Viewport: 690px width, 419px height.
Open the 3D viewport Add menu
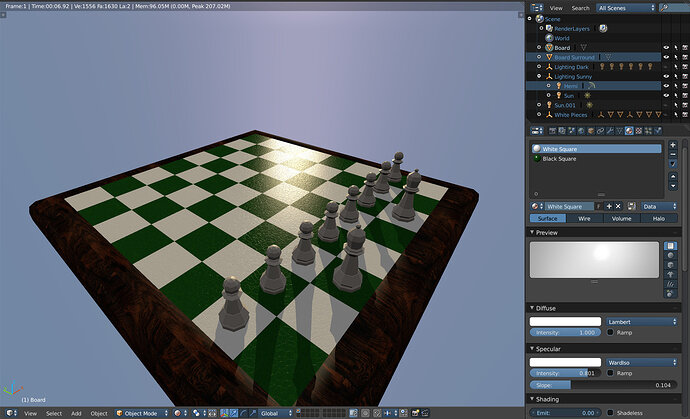(x=76, y=413)
